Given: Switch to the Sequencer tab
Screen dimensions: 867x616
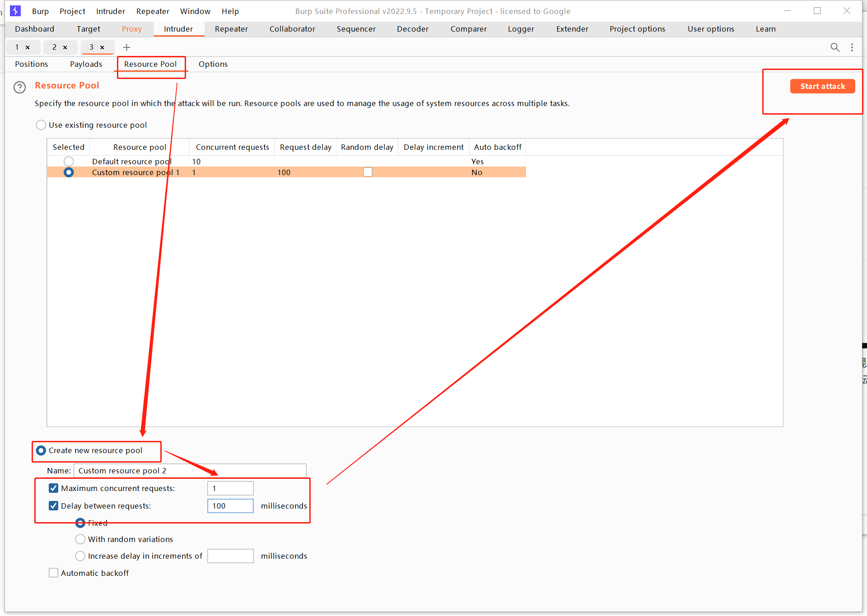Looking at the screenshot, I should click(x=356, y=29).
